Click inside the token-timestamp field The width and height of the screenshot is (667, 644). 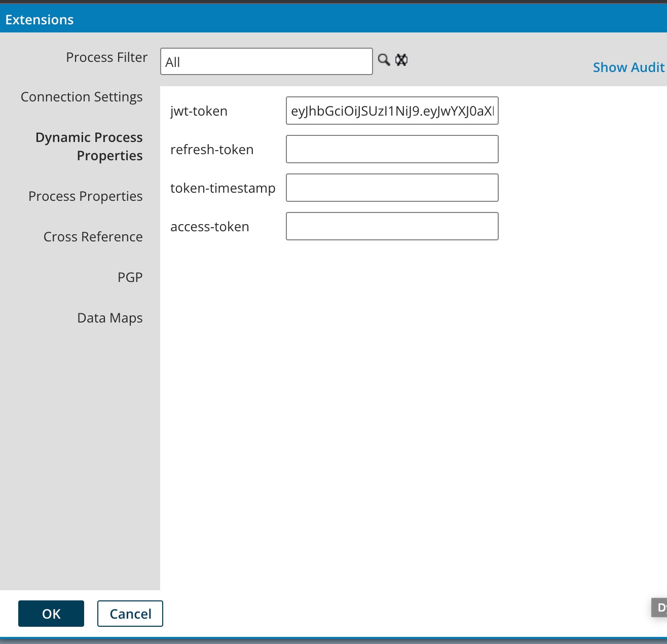pos(392,188)
